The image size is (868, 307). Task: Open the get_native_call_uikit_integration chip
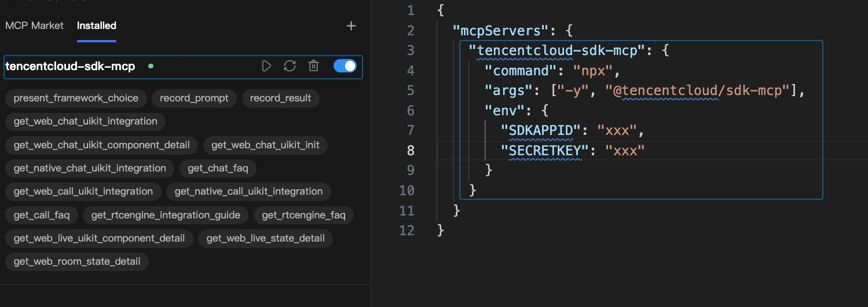pos(248,191)
